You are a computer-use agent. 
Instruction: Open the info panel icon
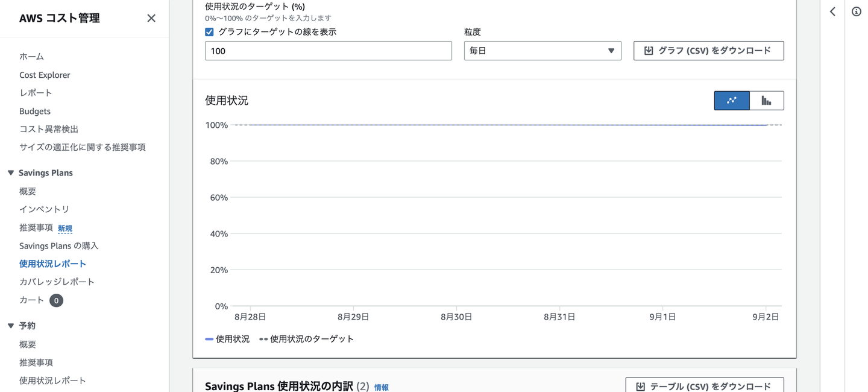click(x=856, y=11)
